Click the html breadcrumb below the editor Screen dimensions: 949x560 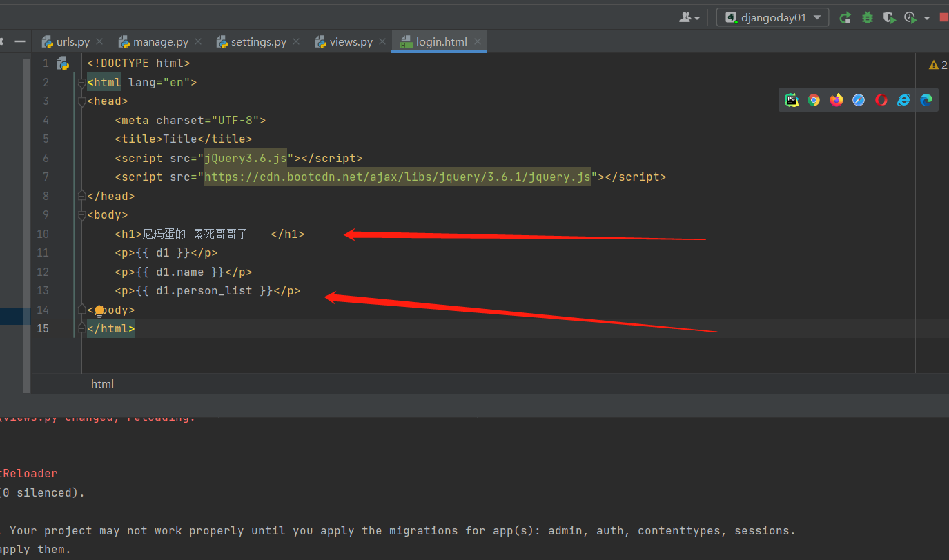(x=102, y=384)
